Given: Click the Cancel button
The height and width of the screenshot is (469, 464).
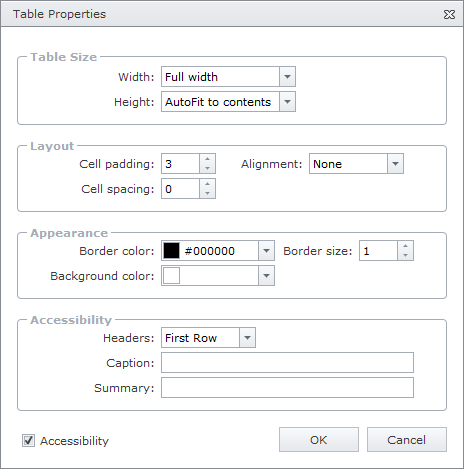Looking at the screenshot, I should pos(407,440).
